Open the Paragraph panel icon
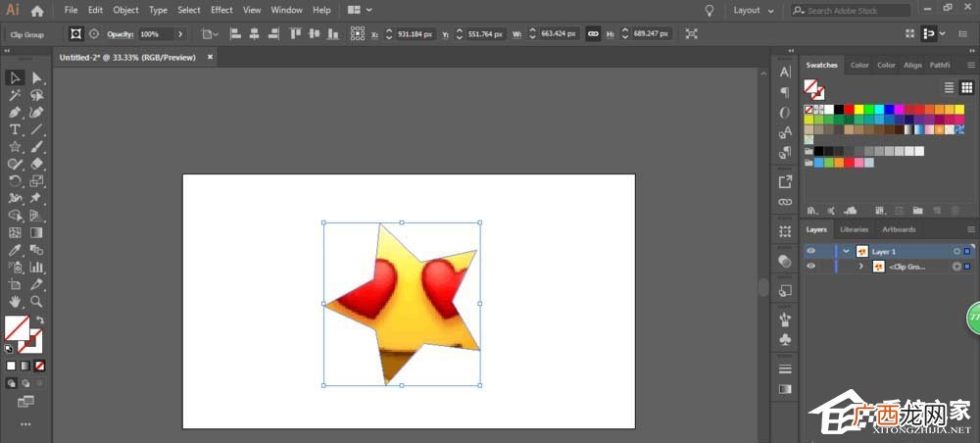The height and width of the screenshot is (443, 980). click(786, 92)
